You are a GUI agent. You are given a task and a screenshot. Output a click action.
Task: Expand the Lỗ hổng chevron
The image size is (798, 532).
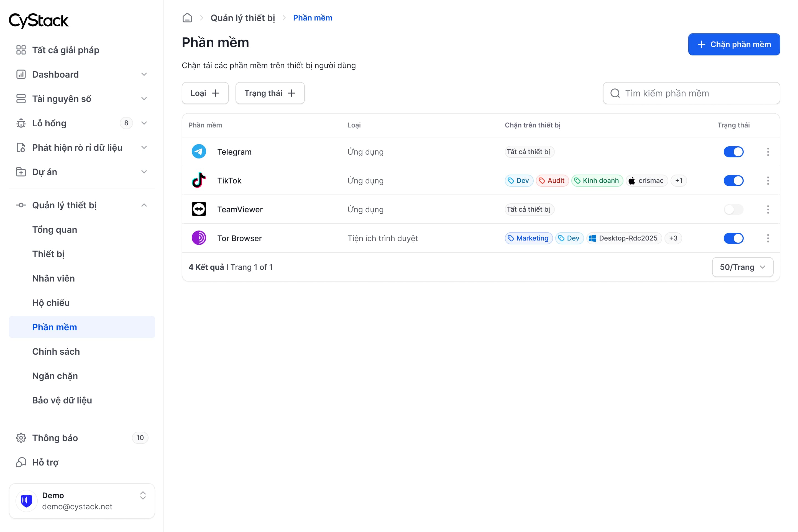pos(144,123)
